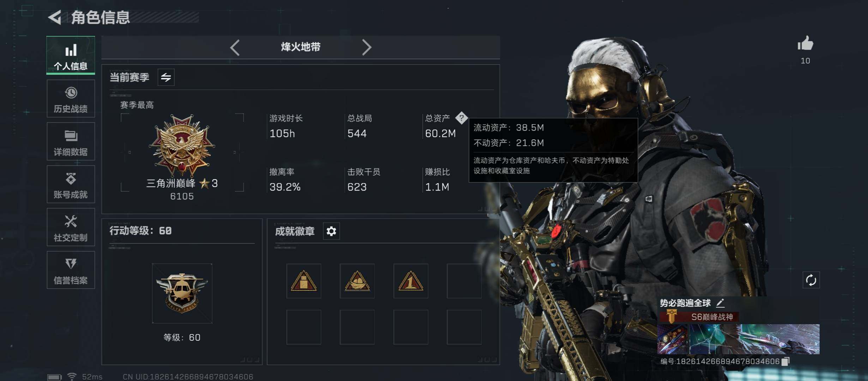The image size is (868, 381).
Task: Open the 社交定制 section
Action: [x=71, y=227]
